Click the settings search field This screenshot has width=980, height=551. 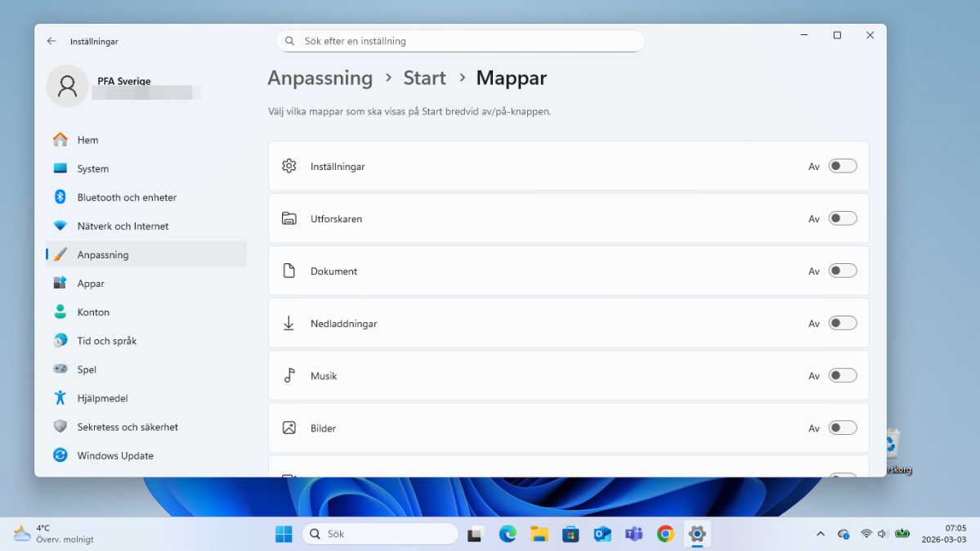point(459,40)
